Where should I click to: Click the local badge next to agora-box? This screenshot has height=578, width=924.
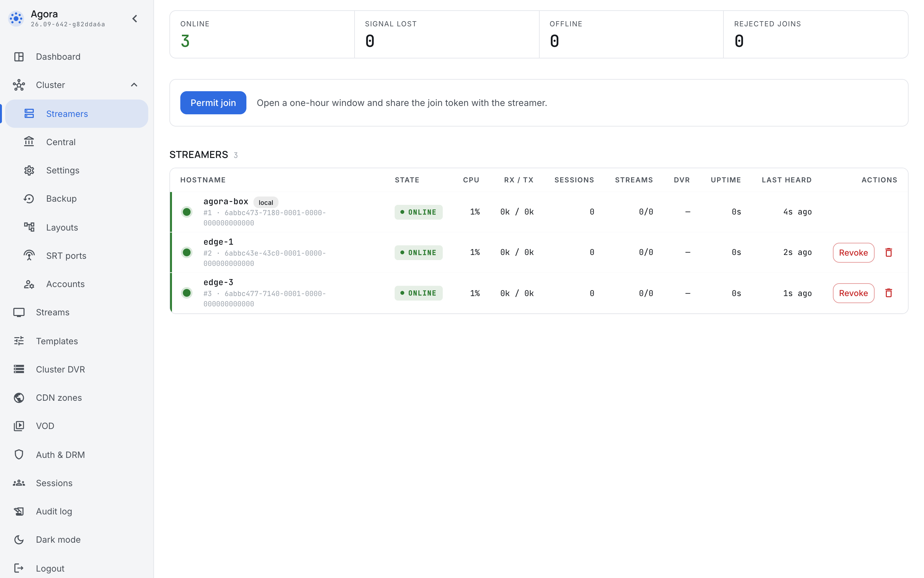point(266,202)
